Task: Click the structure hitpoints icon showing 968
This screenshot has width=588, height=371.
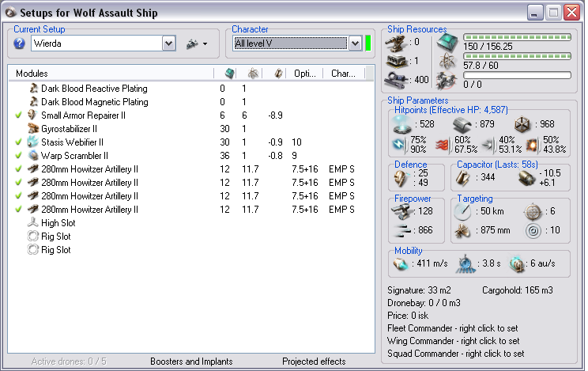Action: tap(522, 125)
